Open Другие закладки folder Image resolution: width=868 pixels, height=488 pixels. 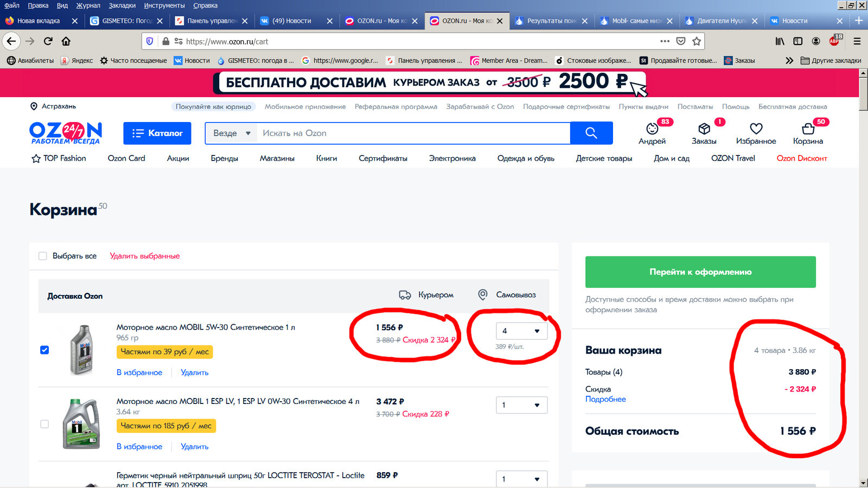831,61
